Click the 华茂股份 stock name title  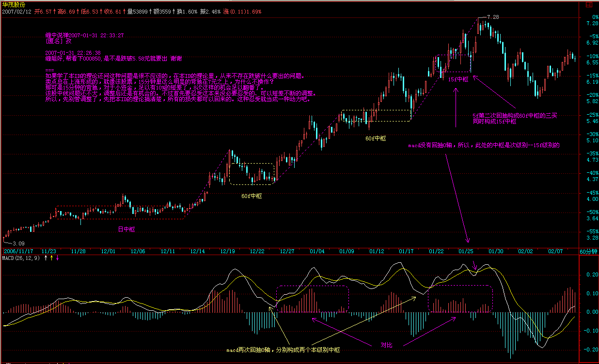[14, 4]
